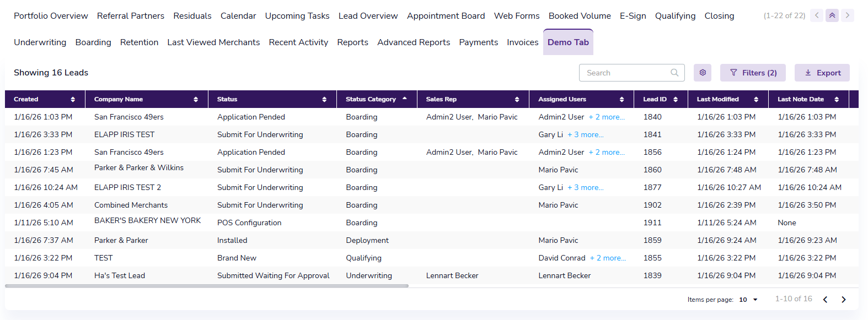This screenshot has width=868, height=320.
Task: Open Filters (2) button
Action: 753,73
